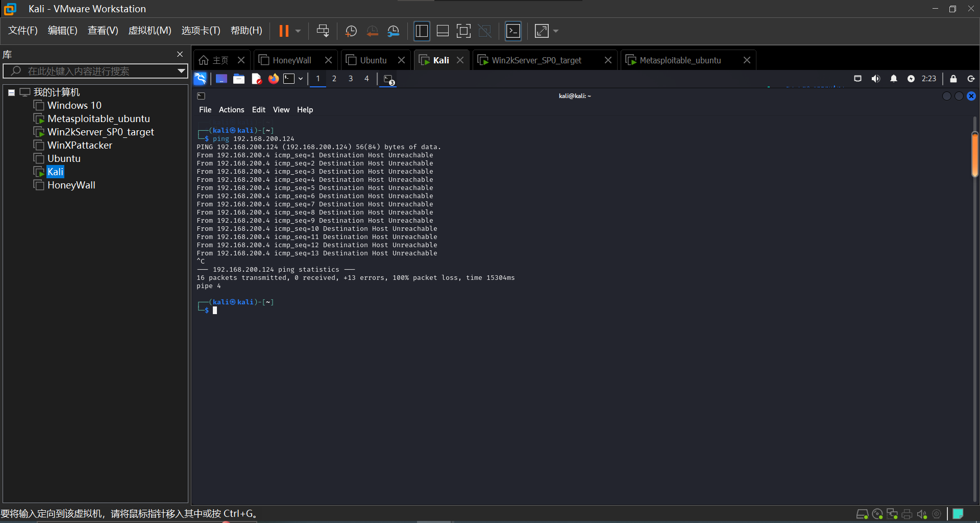Launch the text editor in Kali panel
Screen dimensions: 980x523
(256, 79)
